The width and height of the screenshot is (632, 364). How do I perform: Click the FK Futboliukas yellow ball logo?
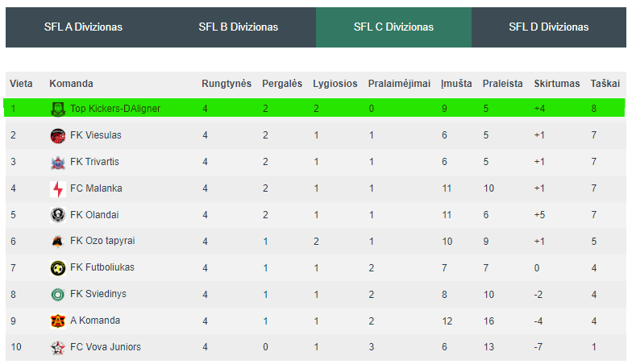58,268
